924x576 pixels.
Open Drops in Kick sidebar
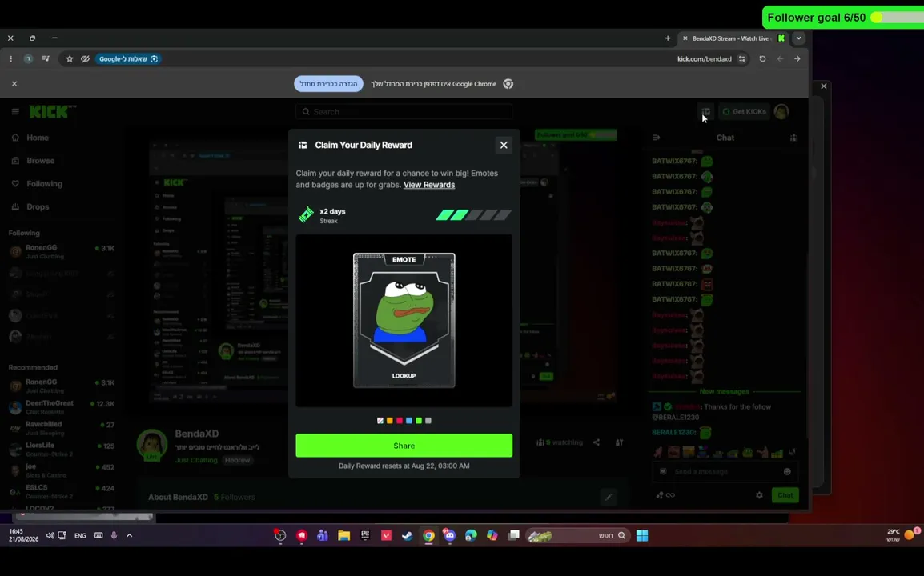tap(38, 206)
